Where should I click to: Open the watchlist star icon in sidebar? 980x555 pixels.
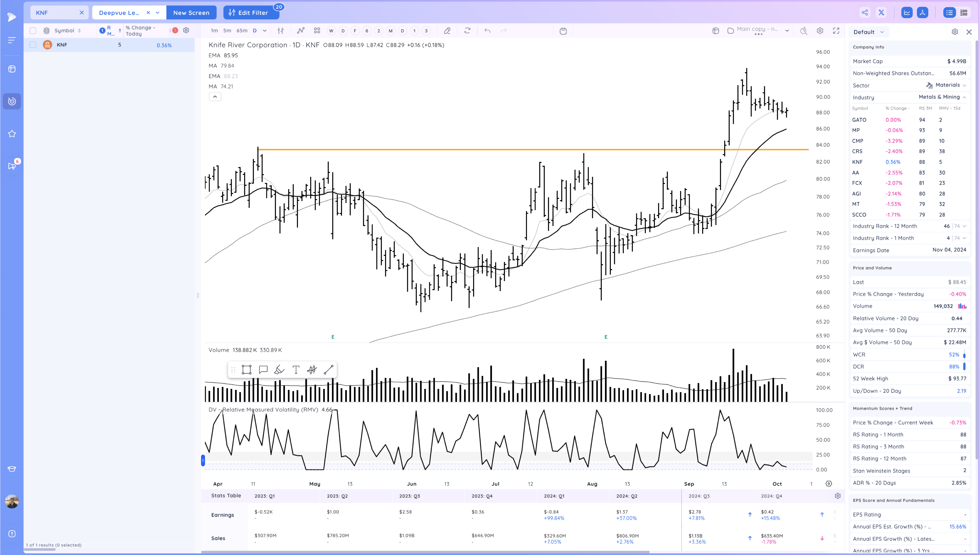pos(12,134)
